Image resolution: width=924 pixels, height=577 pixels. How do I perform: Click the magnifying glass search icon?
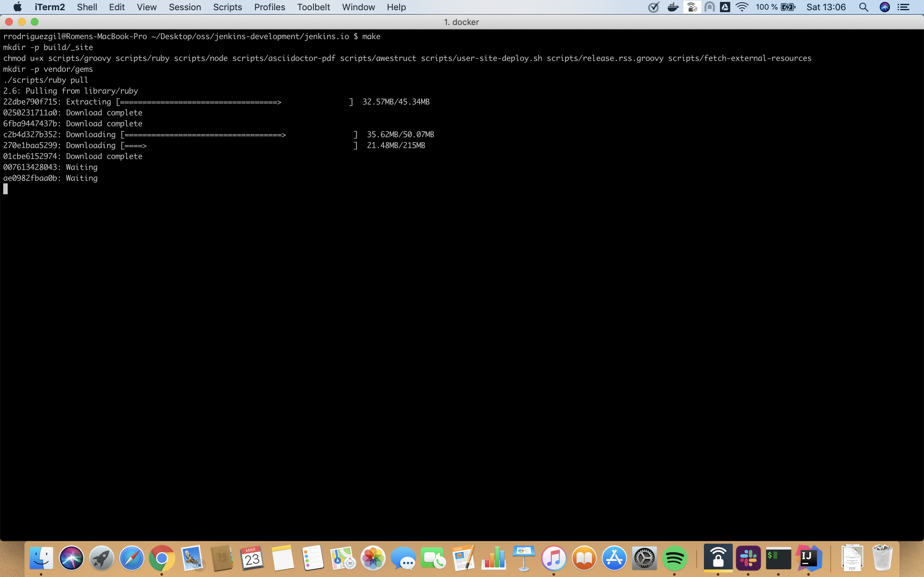point(864,7)
